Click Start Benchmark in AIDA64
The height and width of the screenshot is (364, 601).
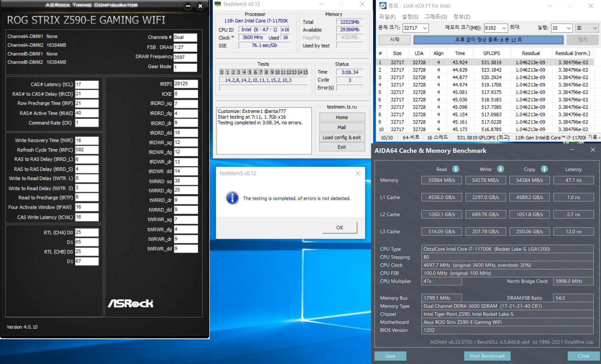click(487, 356)
